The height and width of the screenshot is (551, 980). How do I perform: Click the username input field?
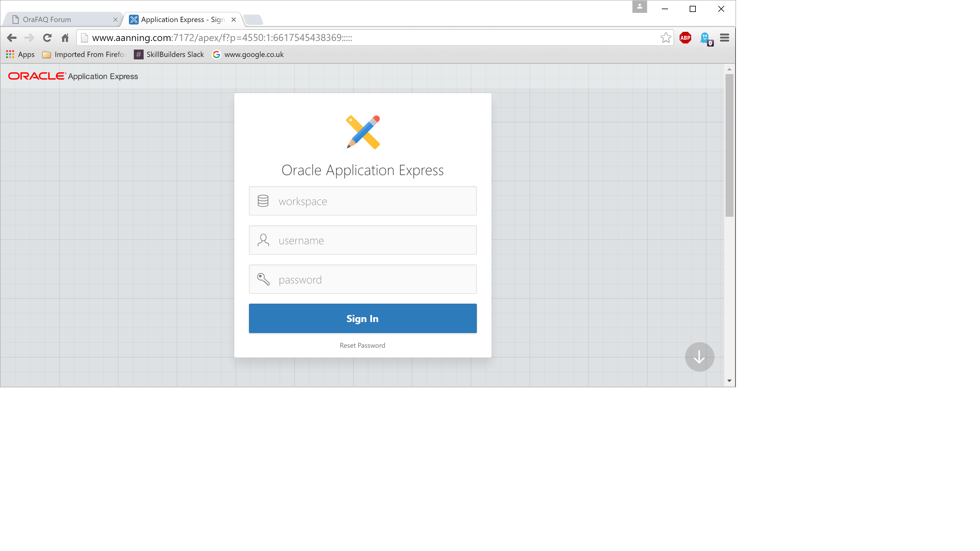click(x=363, y=240)
